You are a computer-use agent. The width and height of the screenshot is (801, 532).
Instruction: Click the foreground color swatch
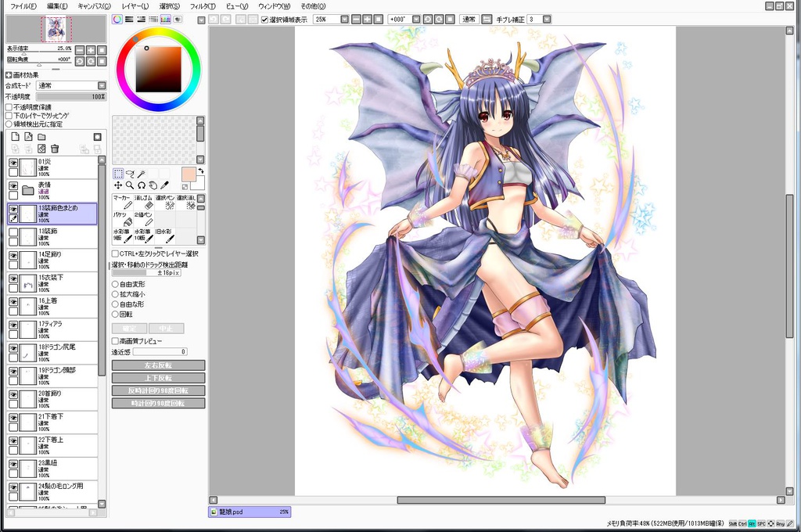pyautogui.click(x=189, y=174)
